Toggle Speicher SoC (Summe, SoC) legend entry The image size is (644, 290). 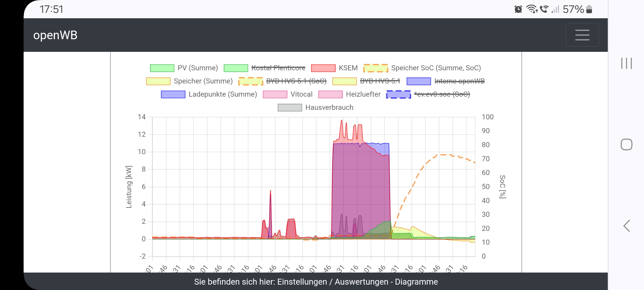point(436,68)
